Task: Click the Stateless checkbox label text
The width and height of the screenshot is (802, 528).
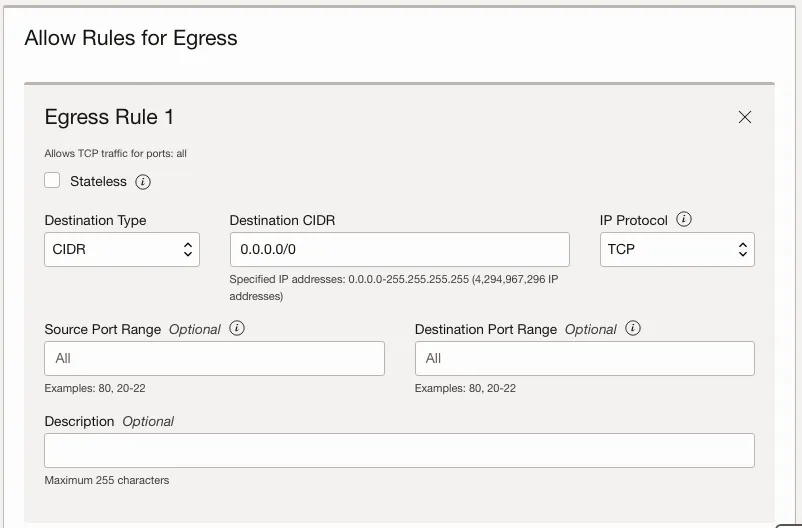Action: (x=98, y=182)
